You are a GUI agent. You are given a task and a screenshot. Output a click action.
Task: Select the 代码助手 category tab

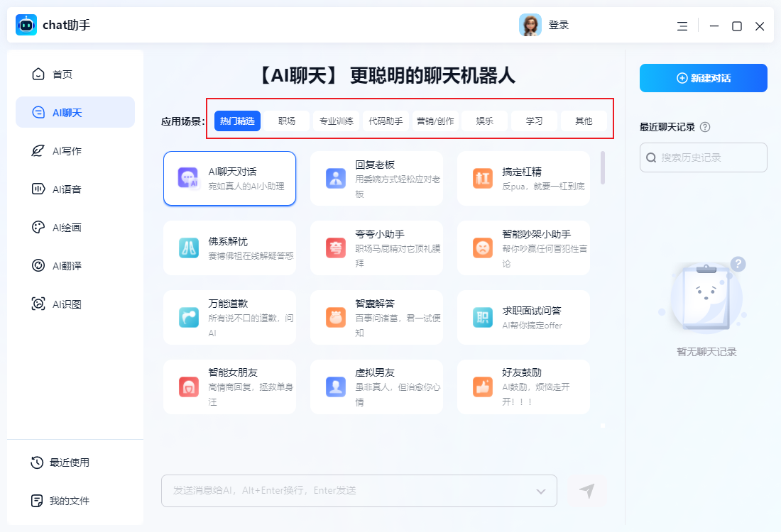[386, 121]
